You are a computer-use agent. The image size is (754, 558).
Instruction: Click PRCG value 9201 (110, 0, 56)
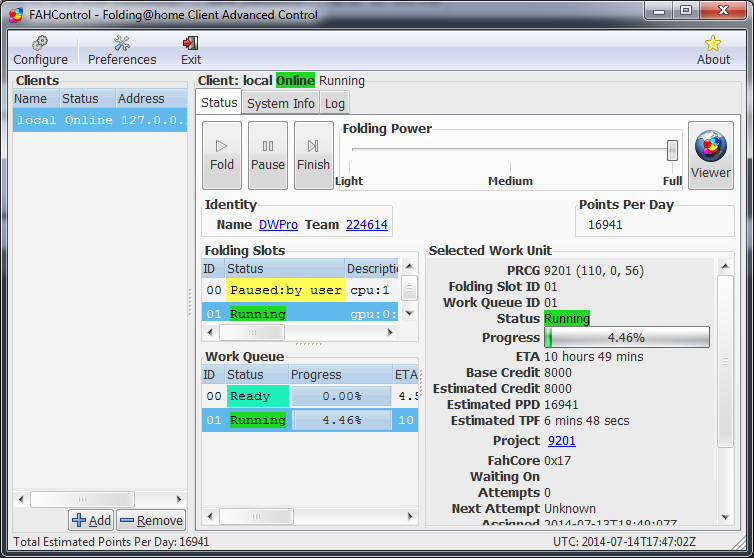pos(594,271)
